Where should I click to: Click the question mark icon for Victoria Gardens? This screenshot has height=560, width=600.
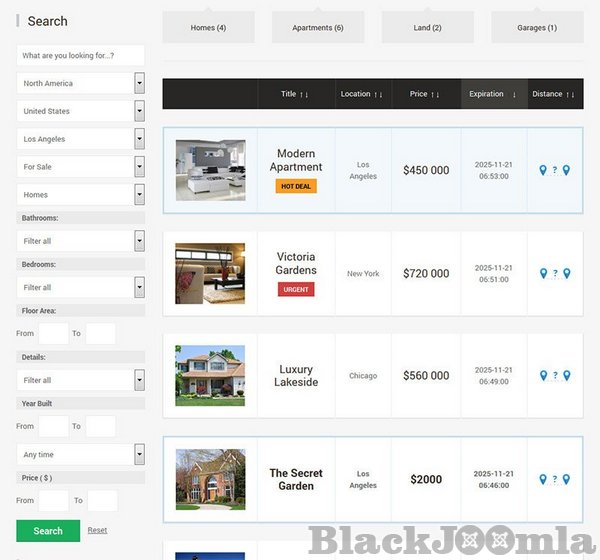[555, 274]
